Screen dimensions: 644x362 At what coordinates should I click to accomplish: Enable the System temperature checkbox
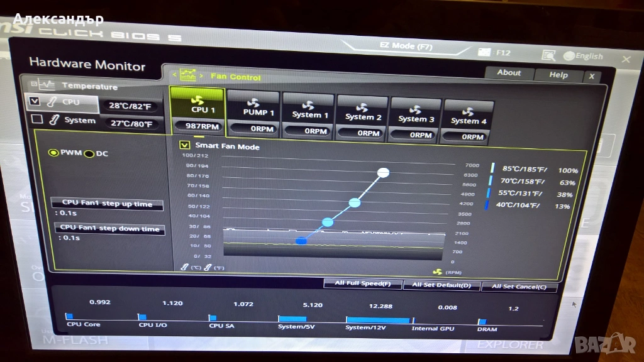pos(37,119)
